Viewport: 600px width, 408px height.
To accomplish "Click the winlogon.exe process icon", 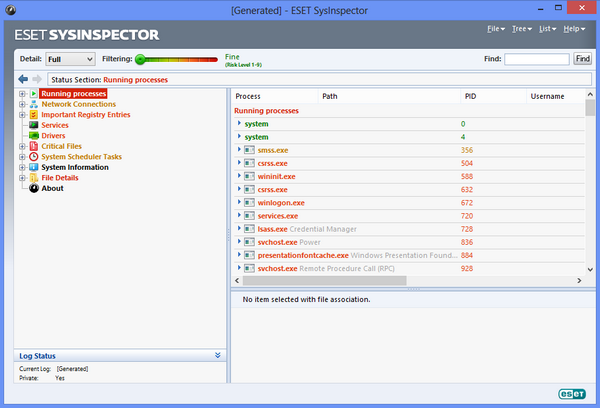I will click(x=249, y=203).
